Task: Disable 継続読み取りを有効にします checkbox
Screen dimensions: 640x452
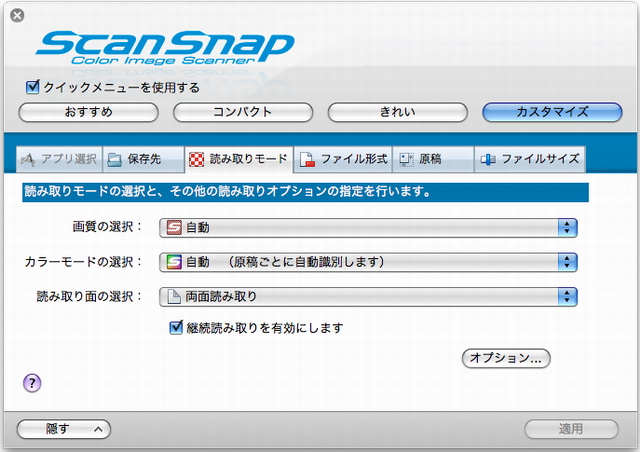Action: 176,327
